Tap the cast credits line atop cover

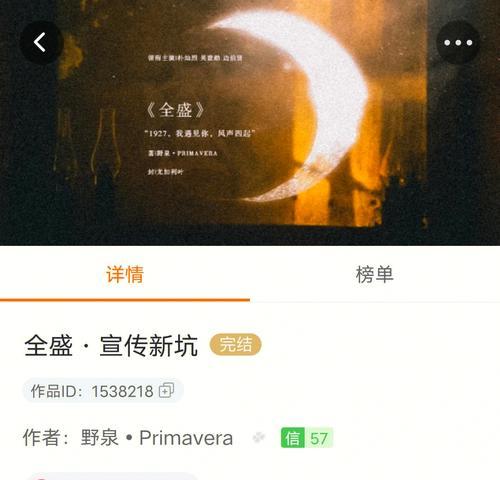click(195, 58)
